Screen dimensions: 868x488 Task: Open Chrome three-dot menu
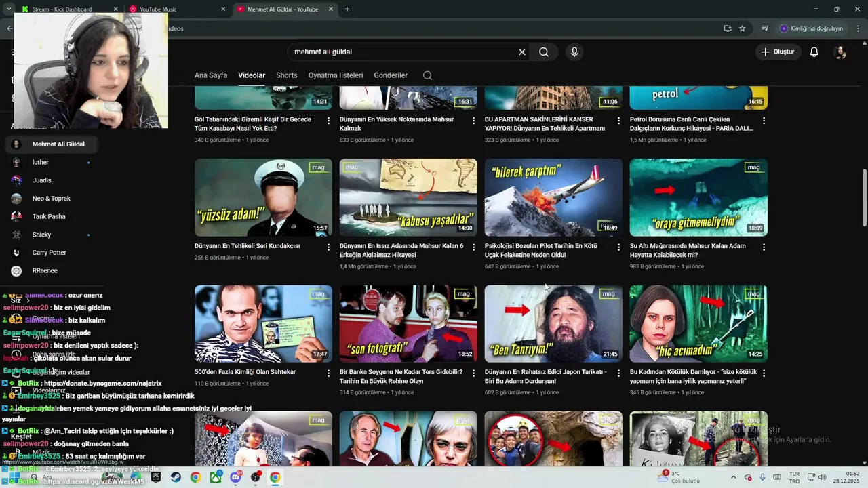click(859, 28)
